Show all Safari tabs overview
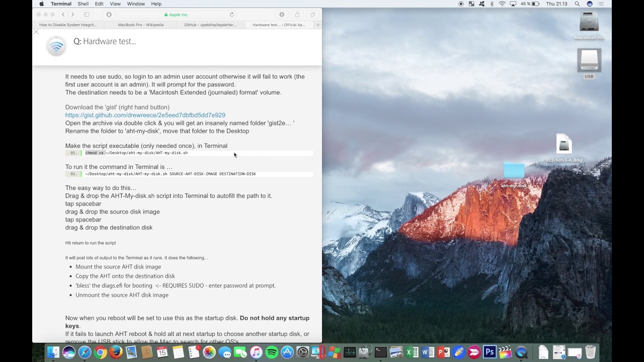Screen dimensions: 644x362 point(312,15)
